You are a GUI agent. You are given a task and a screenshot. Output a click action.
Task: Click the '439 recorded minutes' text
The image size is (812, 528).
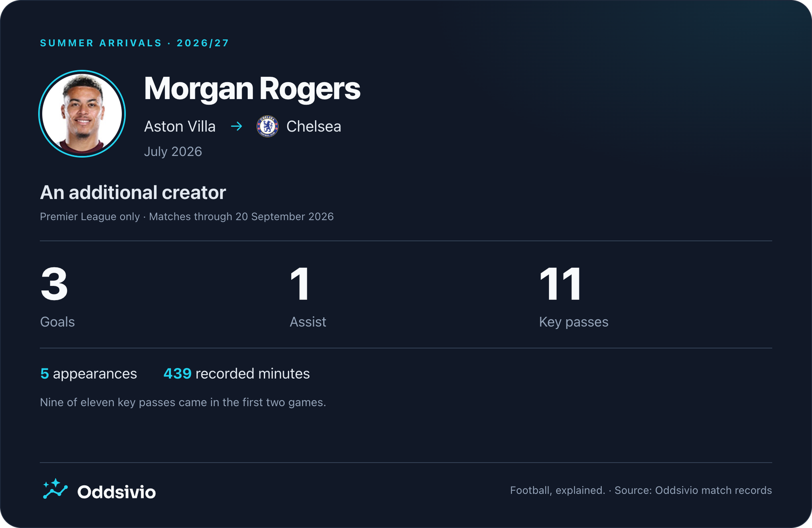point(236,374)
